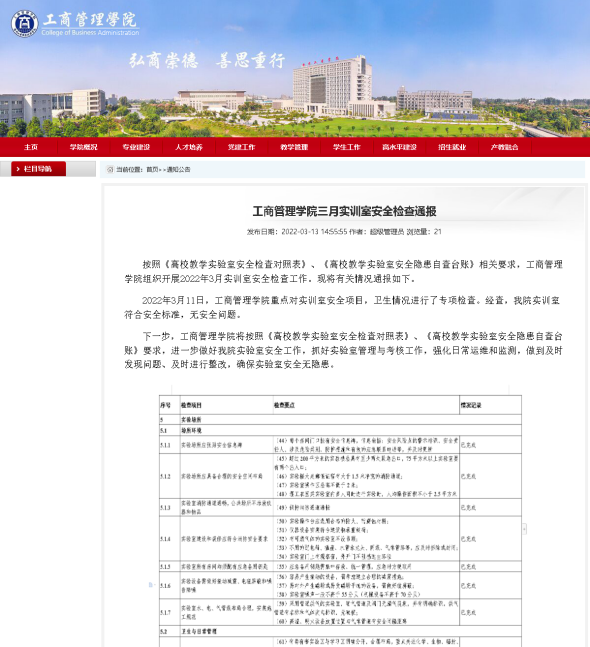Follow the 通知公告 breadcrumb link
Screen dimensions: 590x647
178,169
